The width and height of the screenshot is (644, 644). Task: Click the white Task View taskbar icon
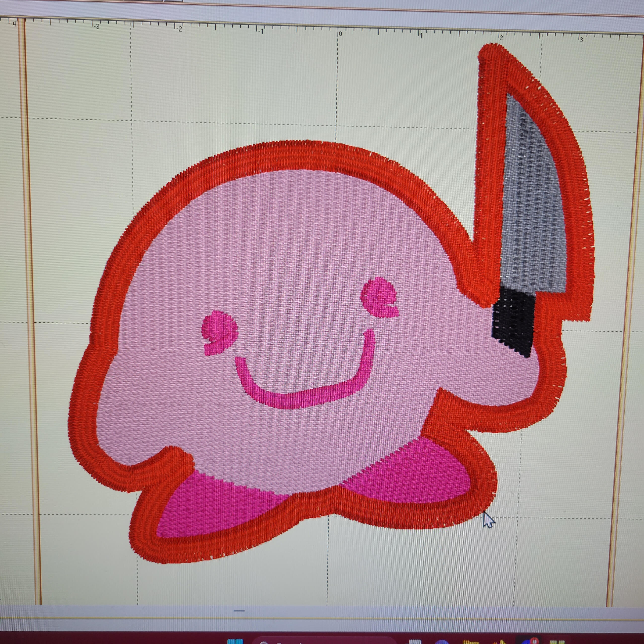click(415, 642)
